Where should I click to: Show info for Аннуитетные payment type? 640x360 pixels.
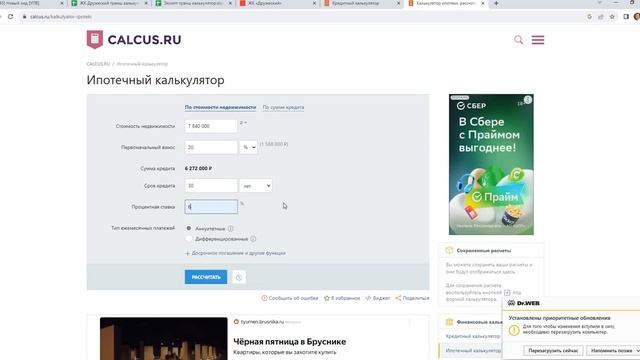click(x=231, y=229)
